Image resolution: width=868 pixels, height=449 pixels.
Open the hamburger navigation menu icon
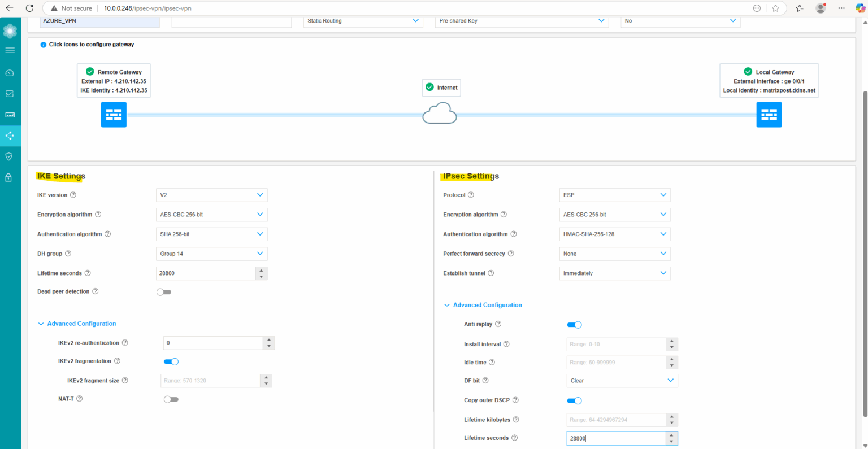coord(10,50)
